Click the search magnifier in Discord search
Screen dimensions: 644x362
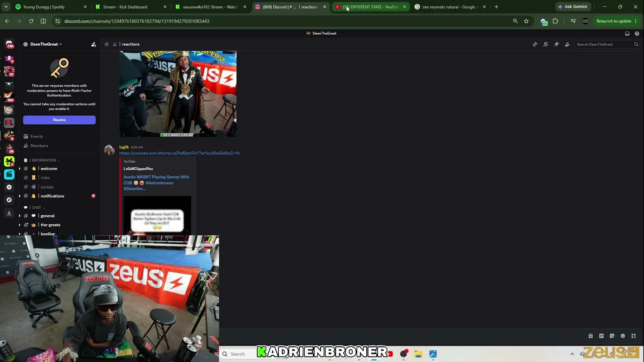[636, 44]
